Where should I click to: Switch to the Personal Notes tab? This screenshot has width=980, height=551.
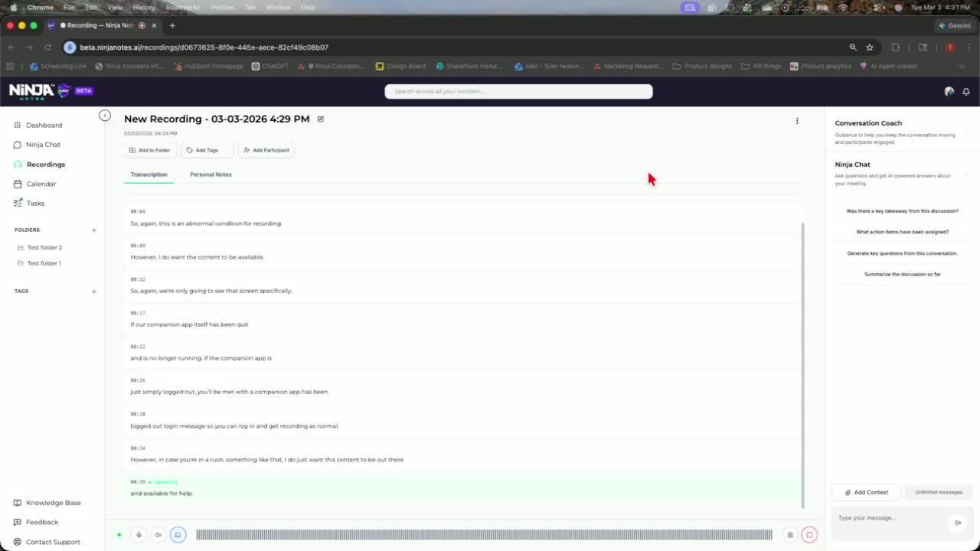(x=211, y=174)
